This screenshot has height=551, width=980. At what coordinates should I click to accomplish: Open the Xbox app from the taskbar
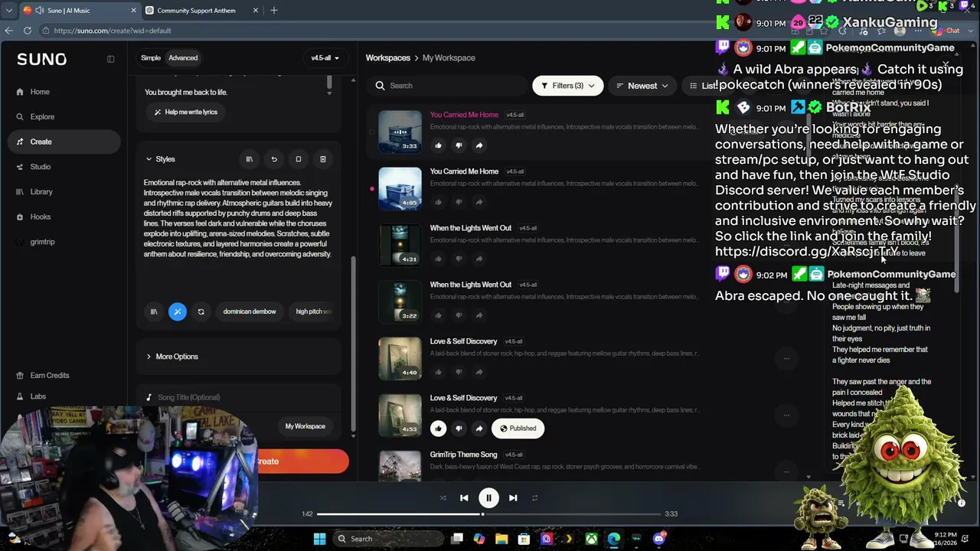point(591,539)
